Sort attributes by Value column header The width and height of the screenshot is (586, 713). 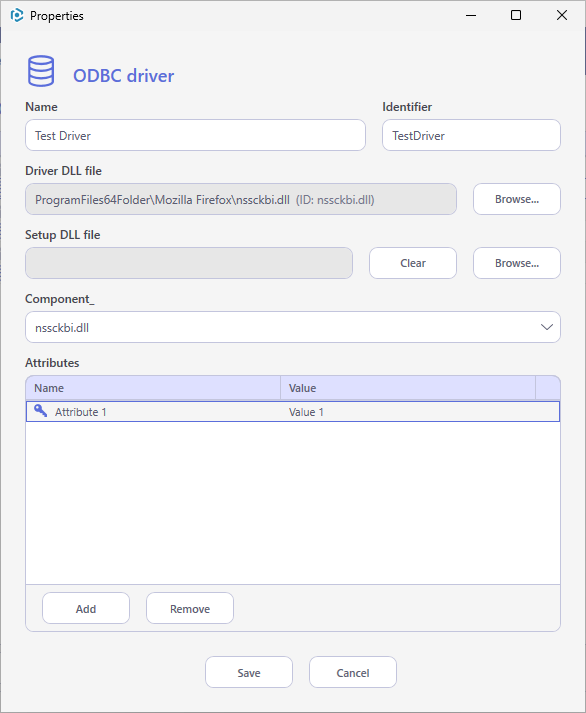tap(408, 388)
